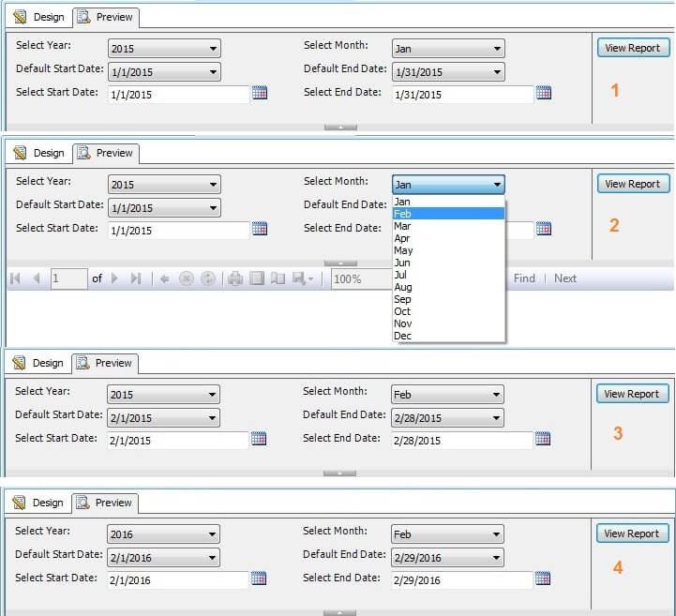Screen dimensions: 676x616
Task: Expand Default End Date dropdown showing 2/29/2016
Action: [447, 557]
